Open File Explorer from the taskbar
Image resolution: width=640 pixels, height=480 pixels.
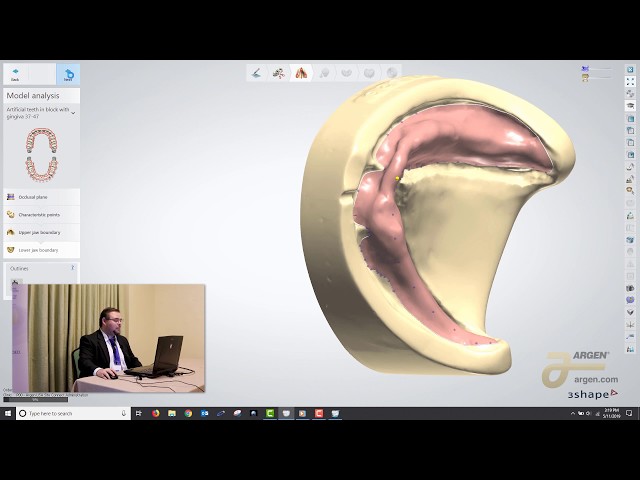tap(172, 413)
